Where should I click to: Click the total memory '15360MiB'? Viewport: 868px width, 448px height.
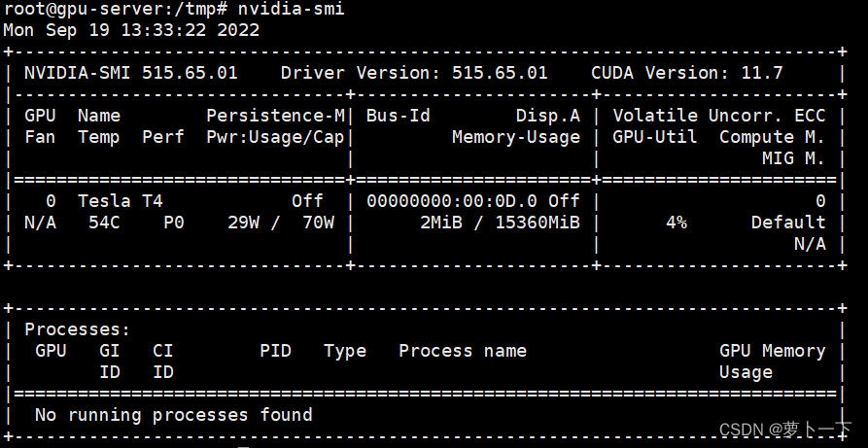pyautogui.click(x=538, y=223)
